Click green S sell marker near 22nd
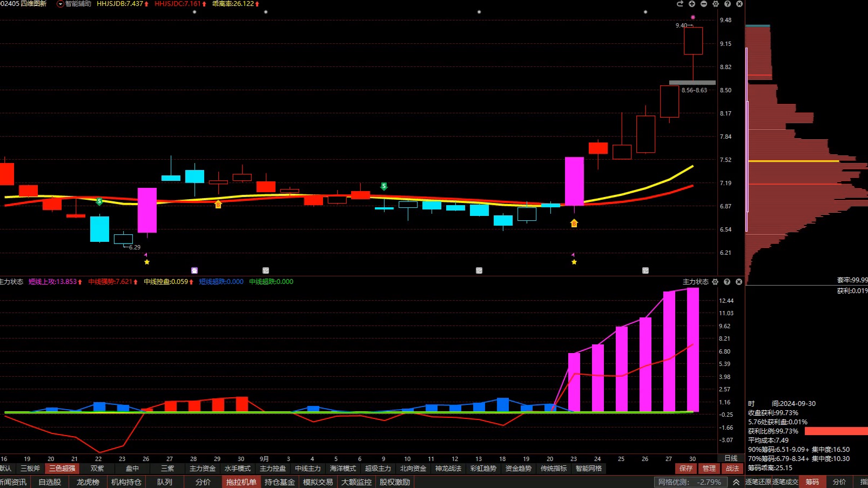 click(99, 201)
